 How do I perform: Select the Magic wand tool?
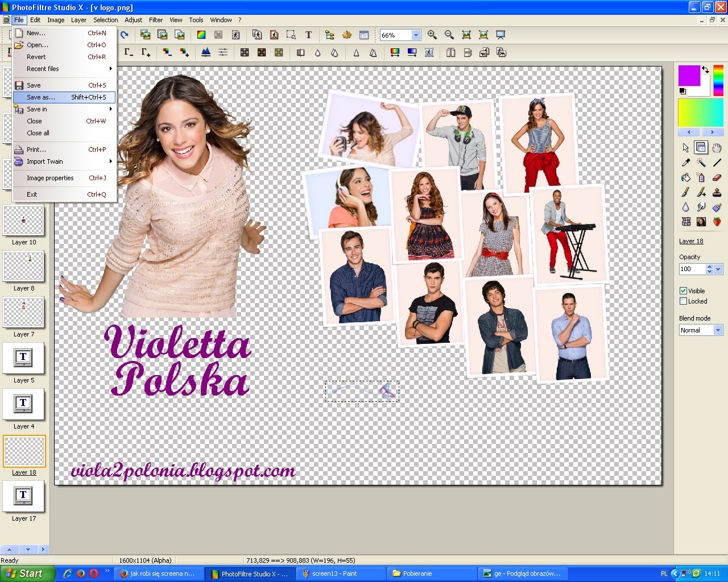click(x=701, y=162)
